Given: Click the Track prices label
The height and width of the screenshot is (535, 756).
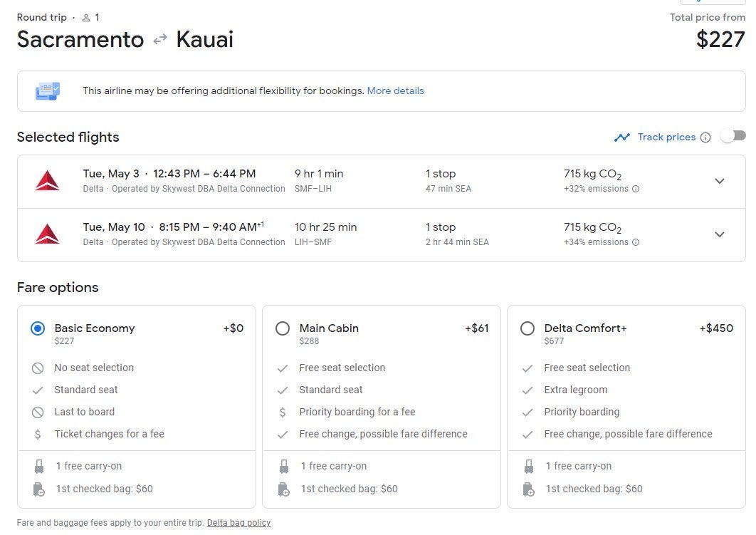Looking at the screenshot, I should point(666,137).
